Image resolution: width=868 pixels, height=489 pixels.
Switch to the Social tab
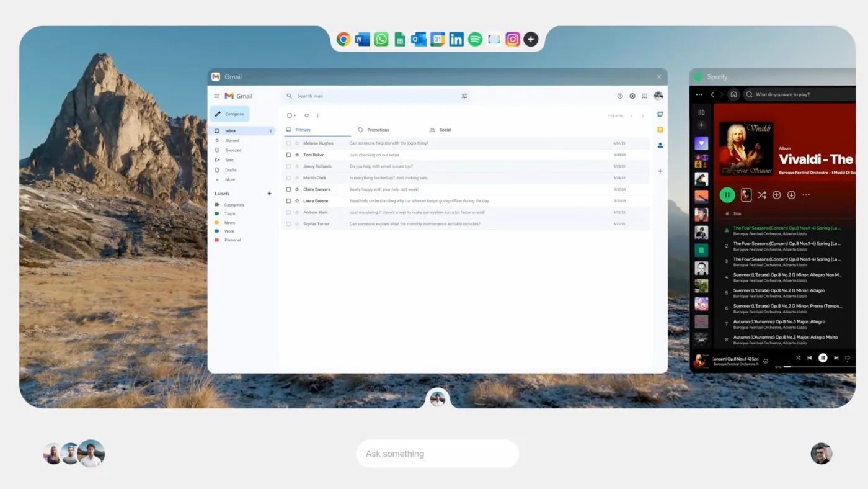click(x=445, y=130)
